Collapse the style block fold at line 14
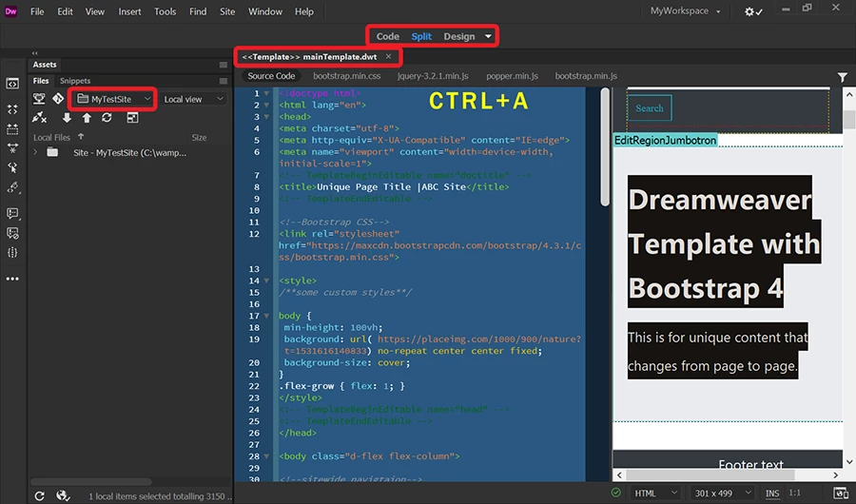Screen dimensions: 856x504 pyautogui.click(x=266, y=281)
